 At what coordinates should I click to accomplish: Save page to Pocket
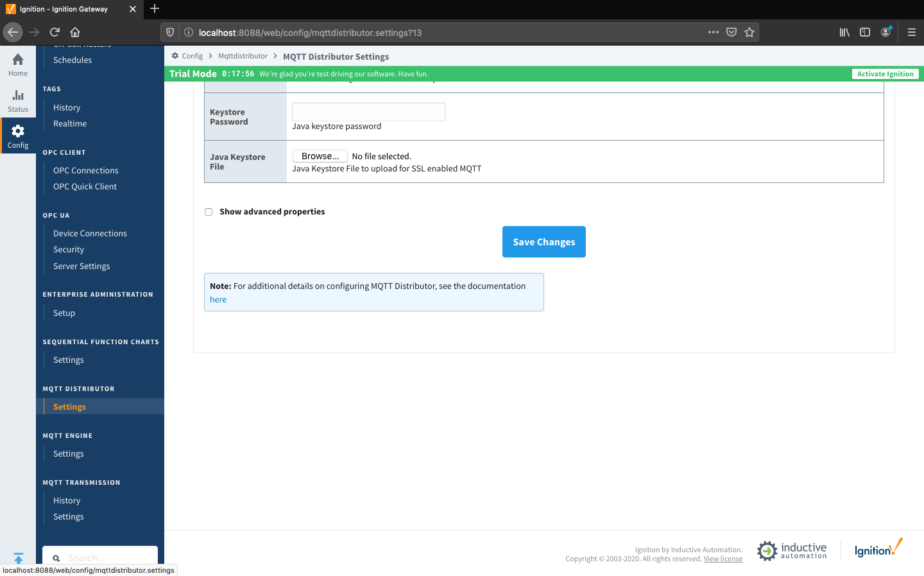(732, 32)
